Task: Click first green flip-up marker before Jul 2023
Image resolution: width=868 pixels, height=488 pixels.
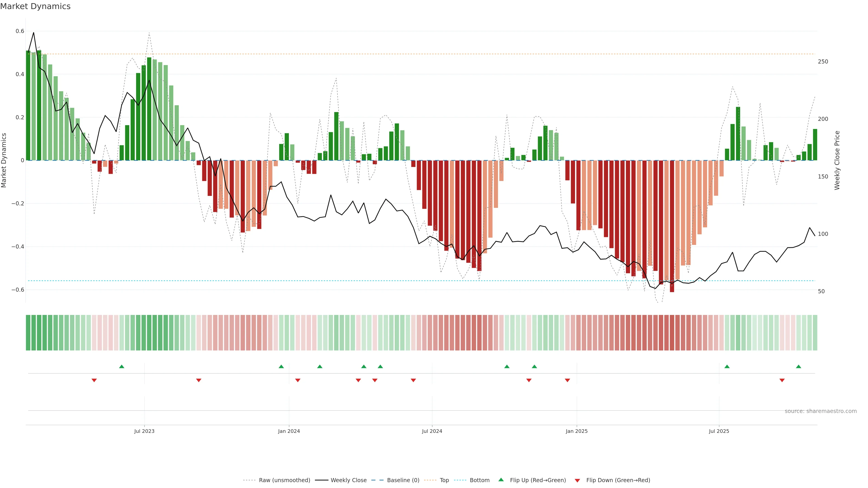Action: [x=122, y=366]
